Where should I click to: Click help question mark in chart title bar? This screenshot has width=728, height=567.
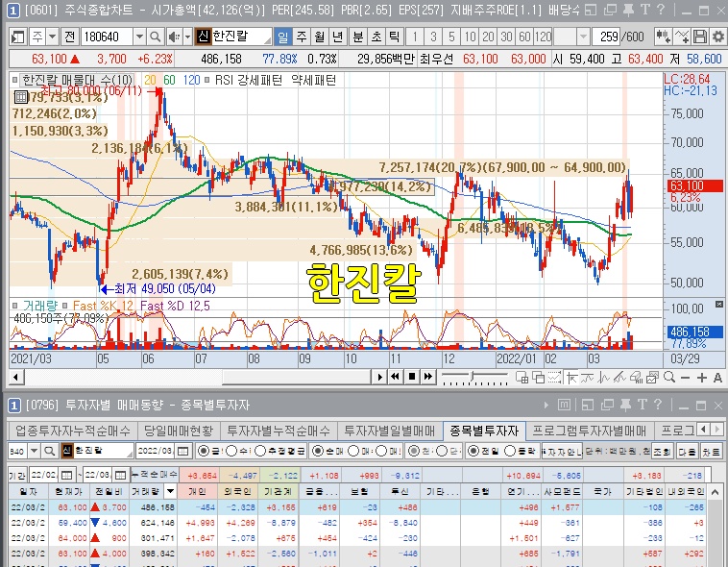coord(661,10)
